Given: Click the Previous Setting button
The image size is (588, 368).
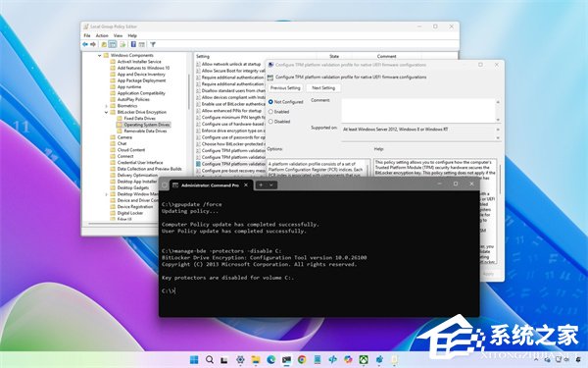Looking at the screenshot, I should click(x=285, y=88).
